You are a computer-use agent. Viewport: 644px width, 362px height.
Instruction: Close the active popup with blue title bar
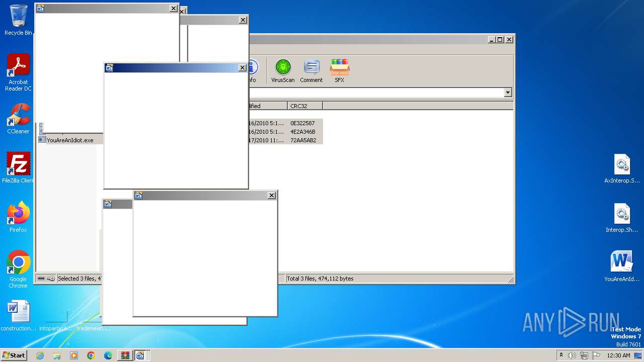(242, 68)
